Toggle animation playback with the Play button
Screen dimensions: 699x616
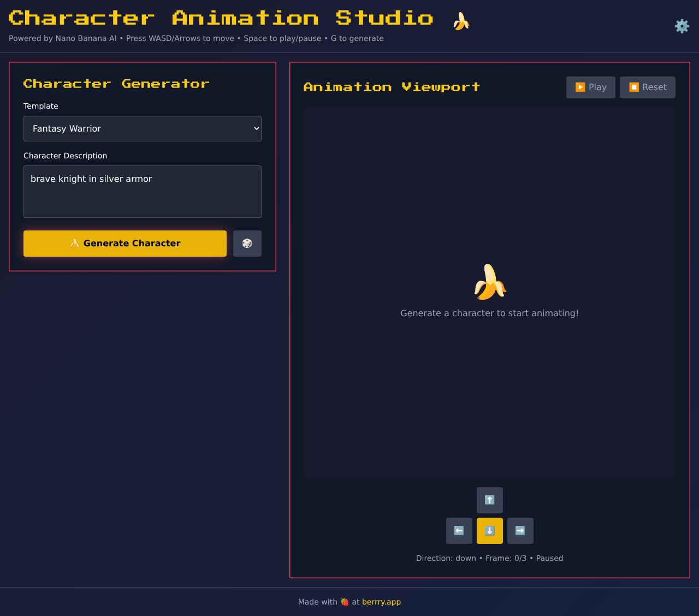590,87
